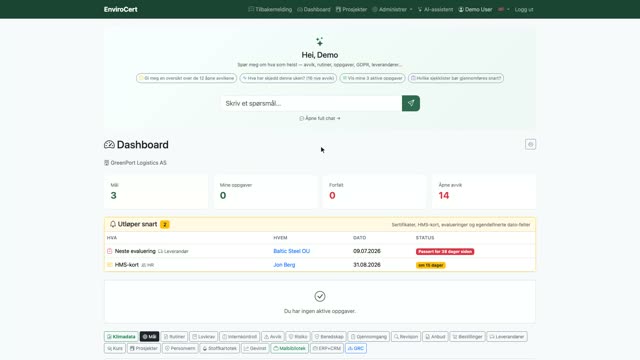Select suggestion 'Hva har skjedd denne uken?'
The height and width of the screenshot is (360, 640).
coord(288,78)
